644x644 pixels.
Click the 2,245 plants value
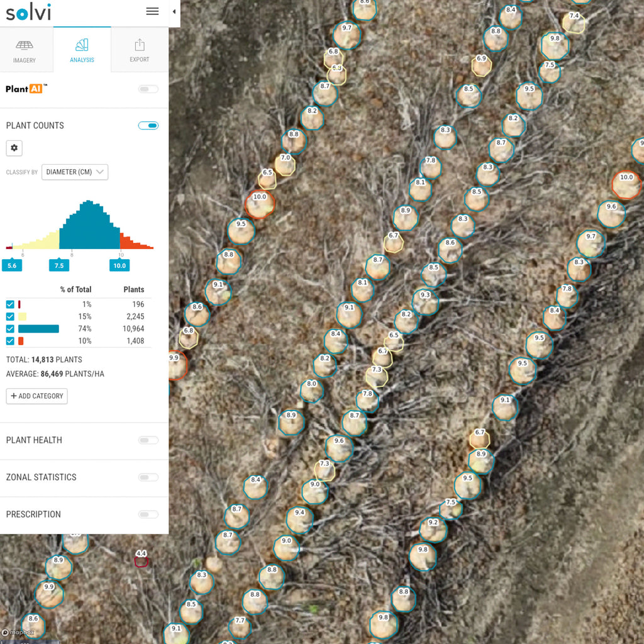coord(135,317)
